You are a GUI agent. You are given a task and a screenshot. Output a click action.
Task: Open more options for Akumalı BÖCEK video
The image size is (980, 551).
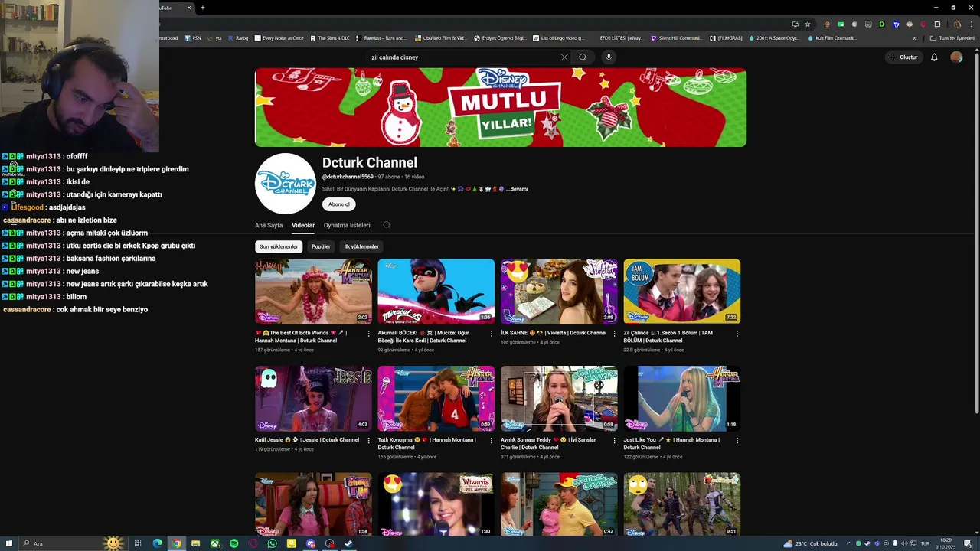click(x=491, y=334)
